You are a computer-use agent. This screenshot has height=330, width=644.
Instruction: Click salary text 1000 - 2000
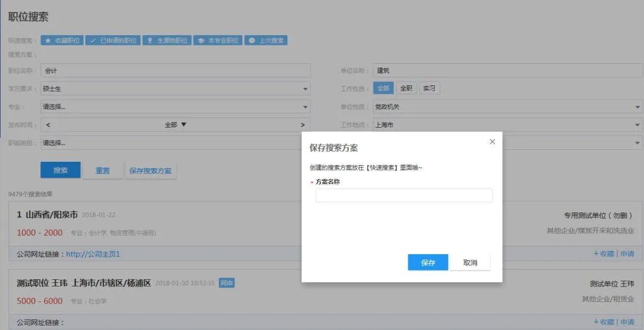(40, 233)
